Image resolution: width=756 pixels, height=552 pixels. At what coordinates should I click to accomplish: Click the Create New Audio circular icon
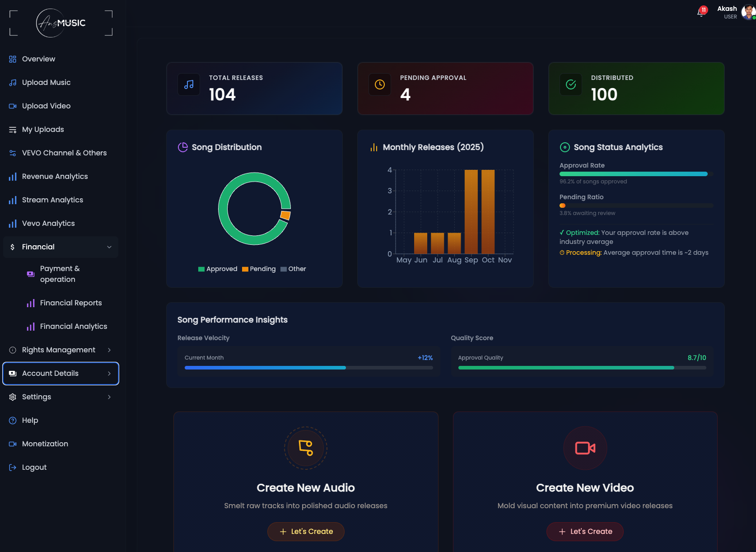(306, 448)
